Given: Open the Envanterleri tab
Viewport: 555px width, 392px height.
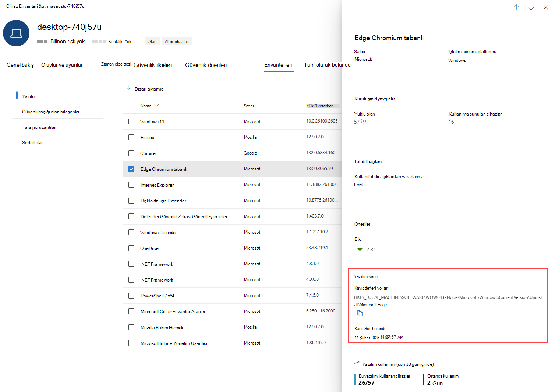Looking at the screenshot, I should (x=278, y=65).
